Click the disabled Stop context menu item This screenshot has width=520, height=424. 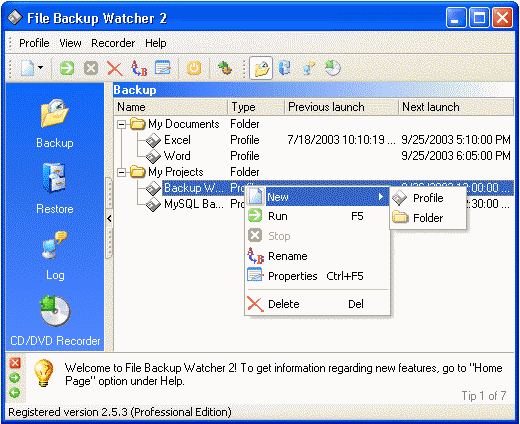tap(317, 236)
